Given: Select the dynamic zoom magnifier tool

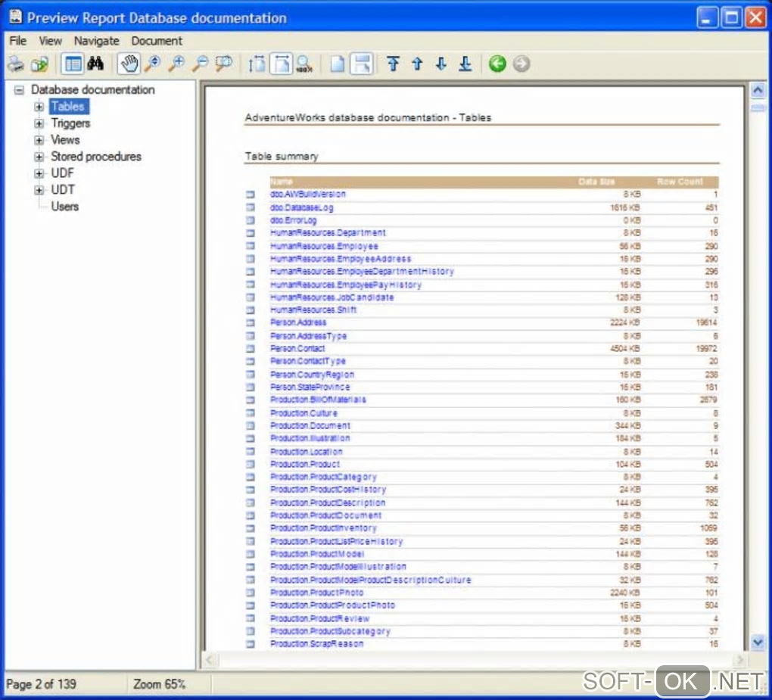Looking at the screenshot, I should coord(153,64).
